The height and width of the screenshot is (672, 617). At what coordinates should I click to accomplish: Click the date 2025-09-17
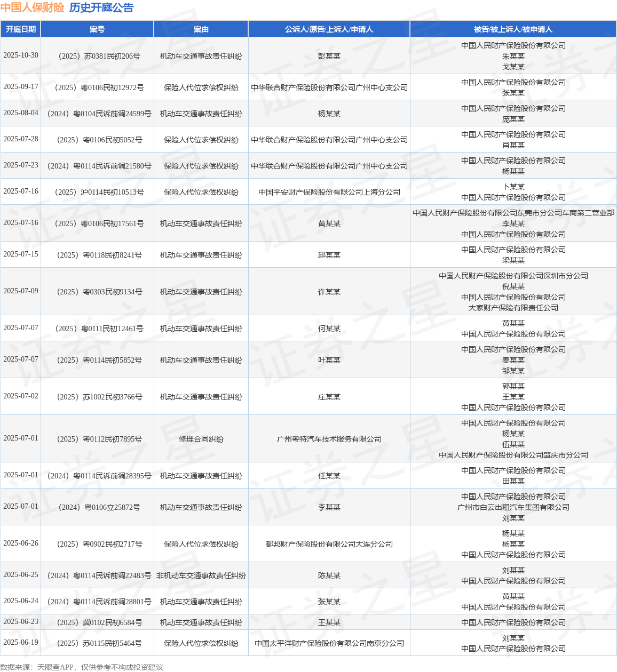(21, 87)
